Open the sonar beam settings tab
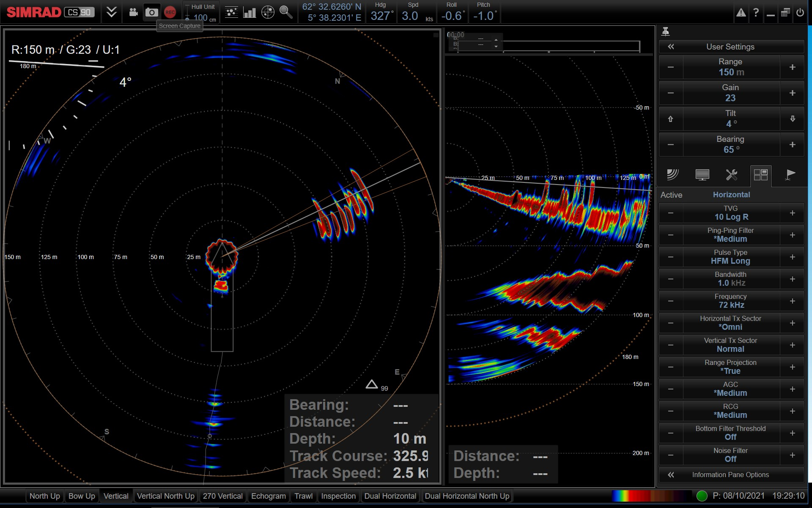This screenshot has width=812, height=508. [x=672, y=175]
